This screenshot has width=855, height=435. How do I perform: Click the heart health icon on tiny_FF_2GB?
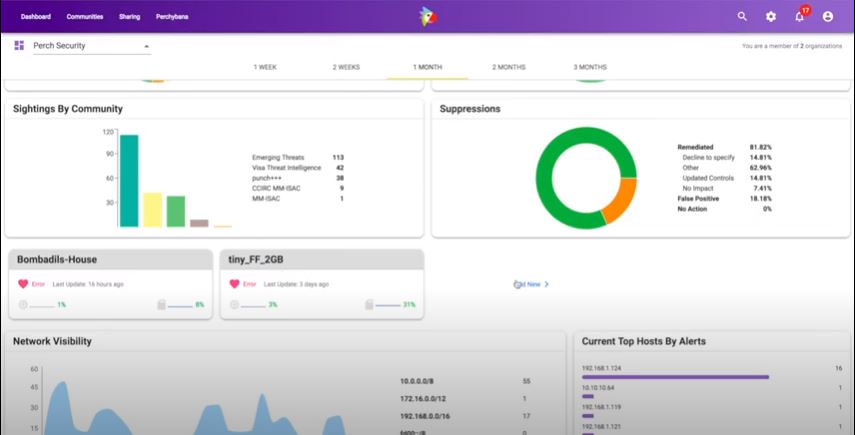pos(234,284)
